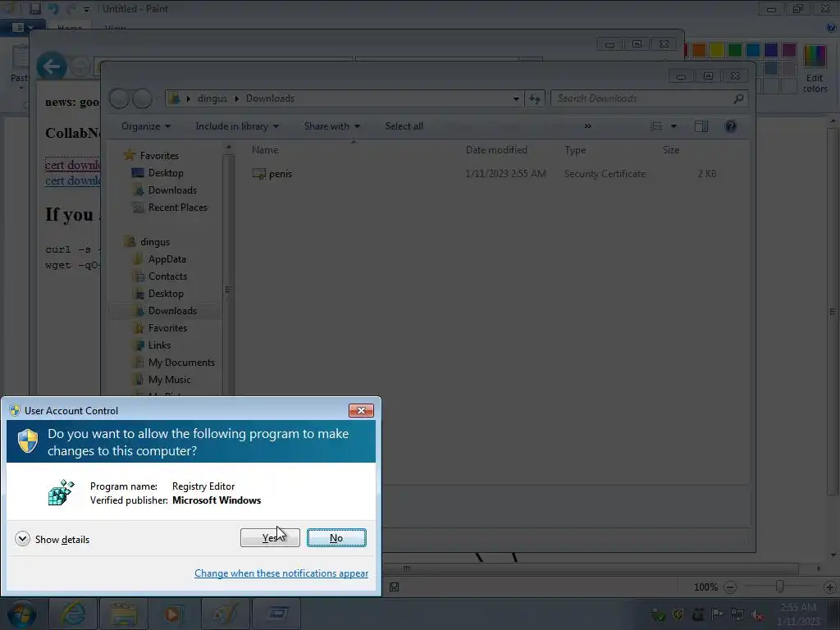Open the 'Include in library' dropdown
This screenshot has height=630, width=840.
point(237,126)
